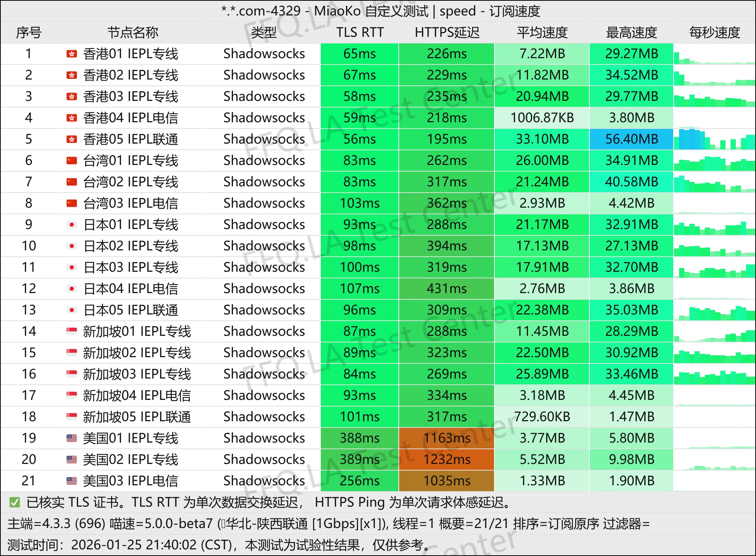Select the 平均速度 column header
This screenshot has width=756, height=556.
pos(542,32)
